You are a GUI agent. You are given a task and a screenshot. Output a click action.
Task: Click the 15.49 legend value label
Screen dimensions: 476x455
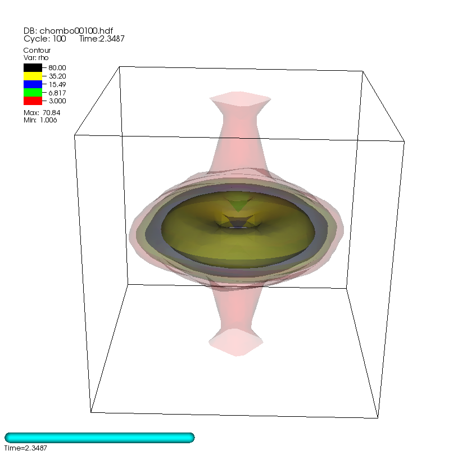[57, 85]
